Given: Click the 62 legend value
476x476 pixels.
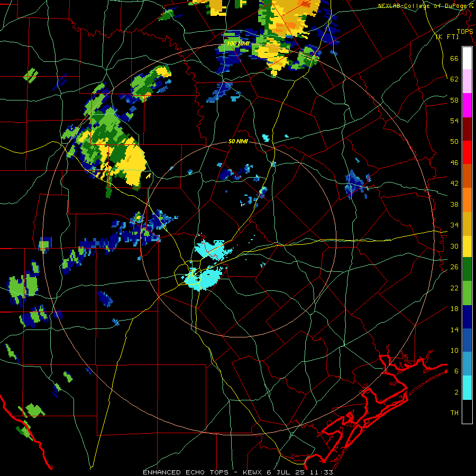Looking at the screenshot, I should [454, 79].
